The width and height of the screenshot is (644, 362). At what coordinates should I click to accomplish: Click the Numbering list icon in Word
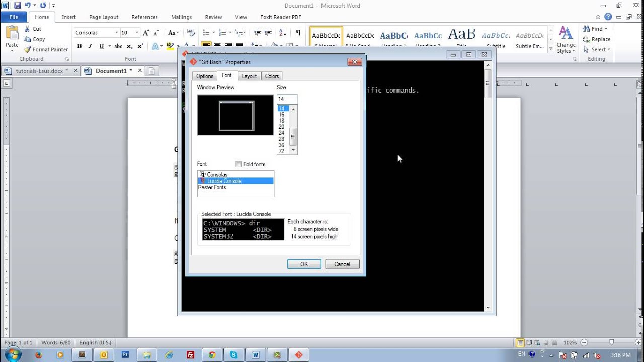point(222,33)
